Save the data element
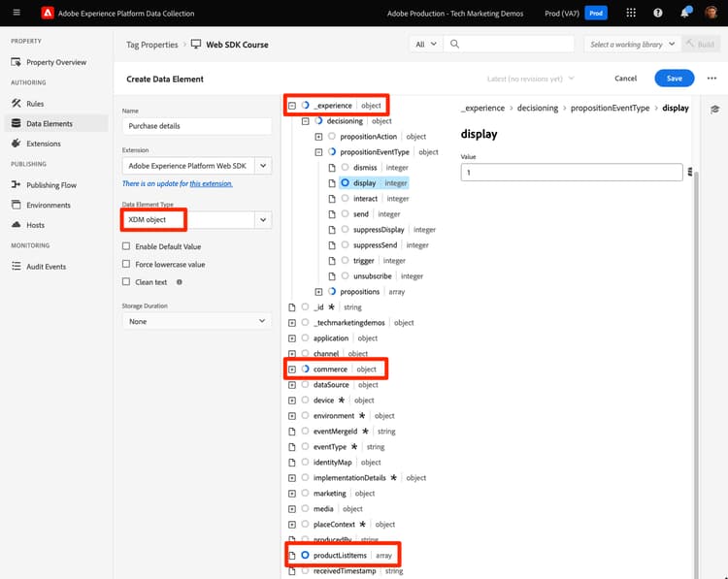728x579 pixels. pos(675,79)
